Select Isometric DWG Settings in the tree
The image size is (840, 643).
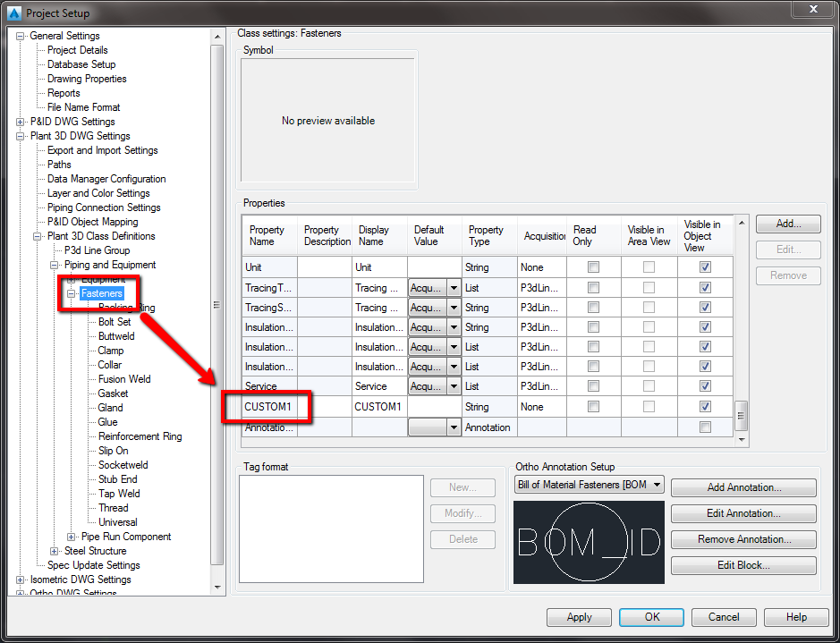(83, 579)
